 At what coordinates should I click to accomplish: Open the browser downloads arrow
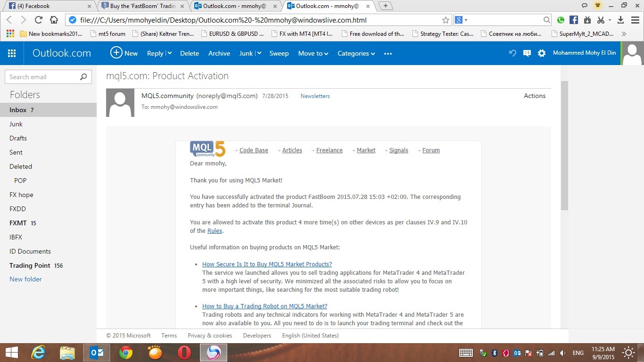(621, 20)
